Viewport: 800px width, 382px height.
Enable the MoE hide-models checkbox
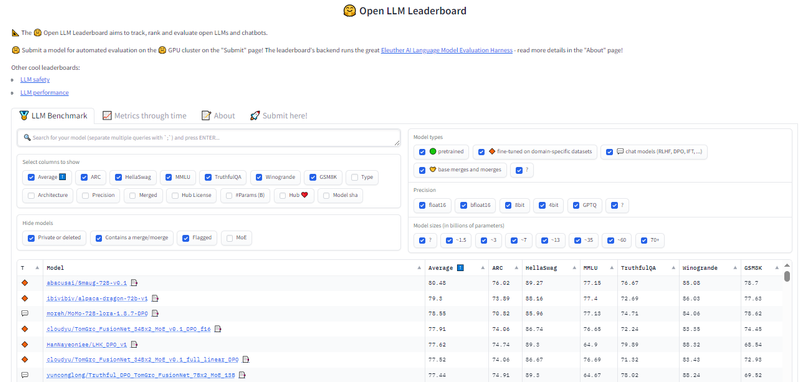(231, 238)
